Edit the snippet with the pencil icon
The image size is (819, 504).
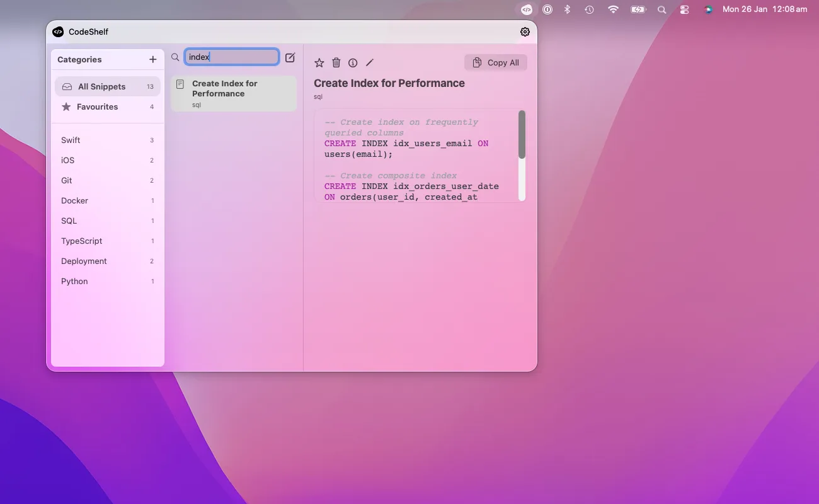tap(370, 62)
